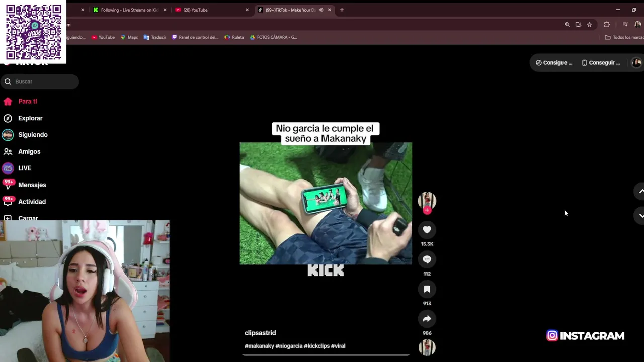Click the Buscar search field
The width and height of the screenshot is (644, 362).
tap(40, 81)
